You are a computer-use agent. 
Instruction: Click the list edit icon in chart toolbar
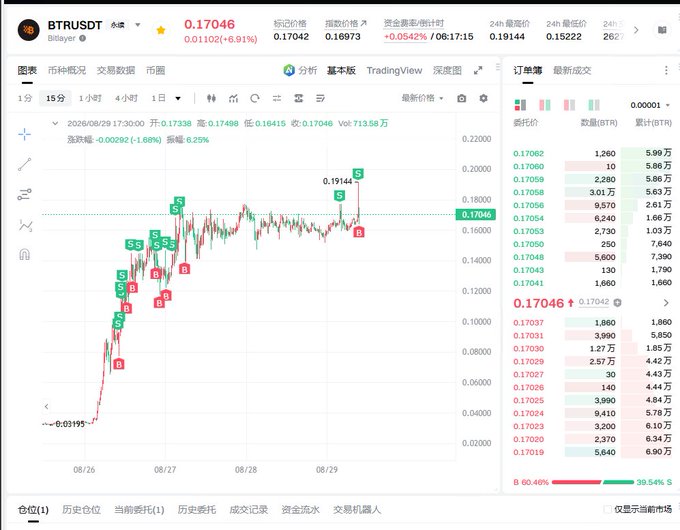pyautogui.click(x=320, y=98)
